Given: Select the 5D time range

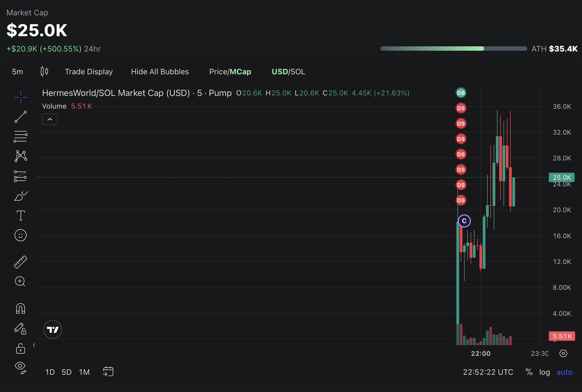Looking at the screenshot, I should [66, 372].
